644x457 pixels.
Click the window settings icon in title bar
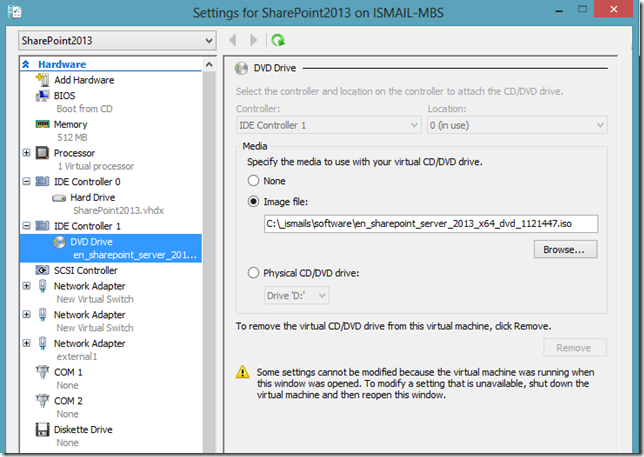click(15, 11)
